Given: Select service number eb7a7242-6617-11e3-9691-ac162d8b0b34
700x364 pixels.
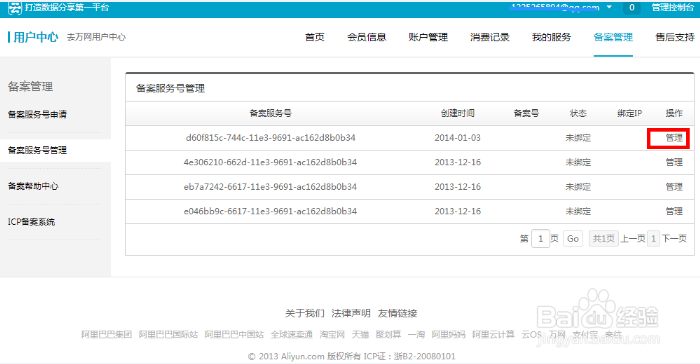Looking at the screenshot, I should click(271, 187).
